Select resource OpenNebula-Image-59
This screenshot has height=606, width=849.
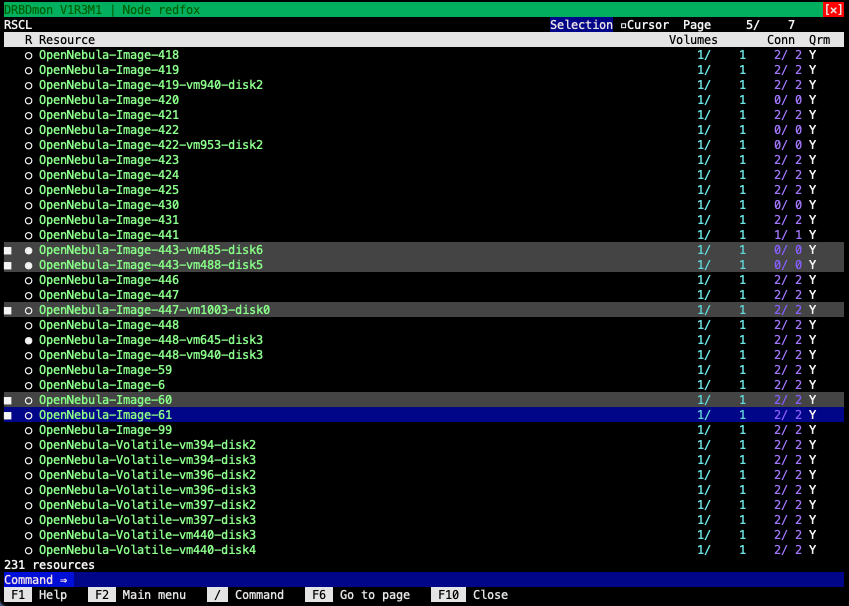pyautogui.click(x=105, y=370)
